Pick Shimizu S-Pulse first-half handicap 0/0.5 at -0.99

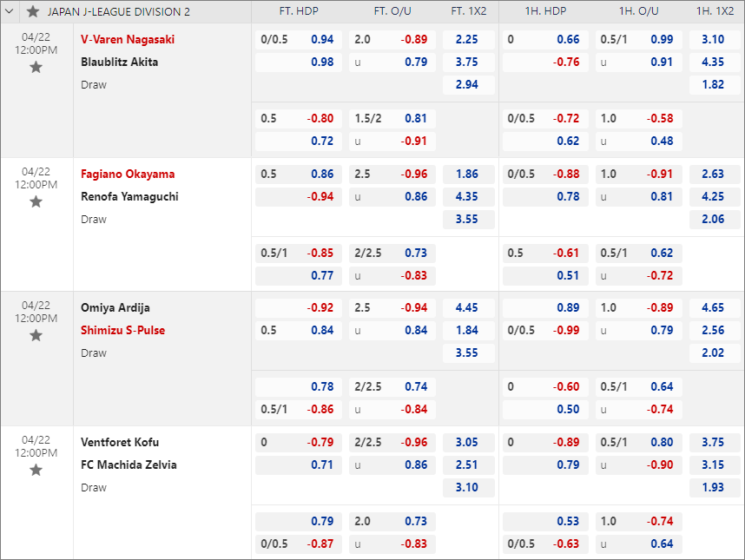[x=545, y=330]
